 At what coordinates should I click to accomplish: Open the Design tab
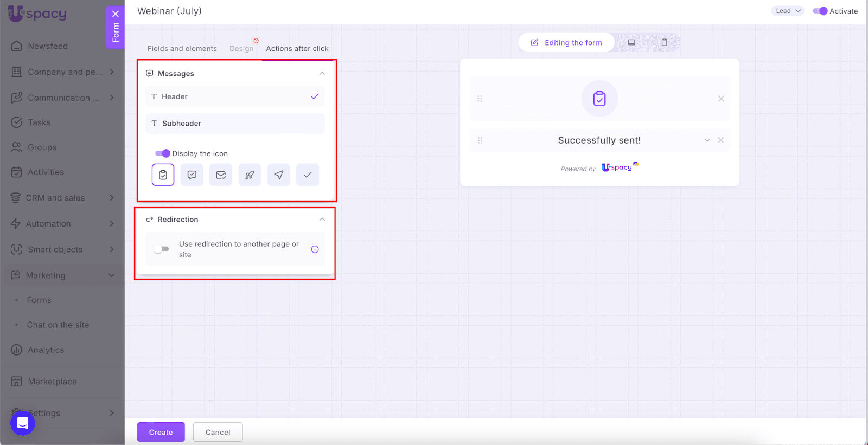241,49
